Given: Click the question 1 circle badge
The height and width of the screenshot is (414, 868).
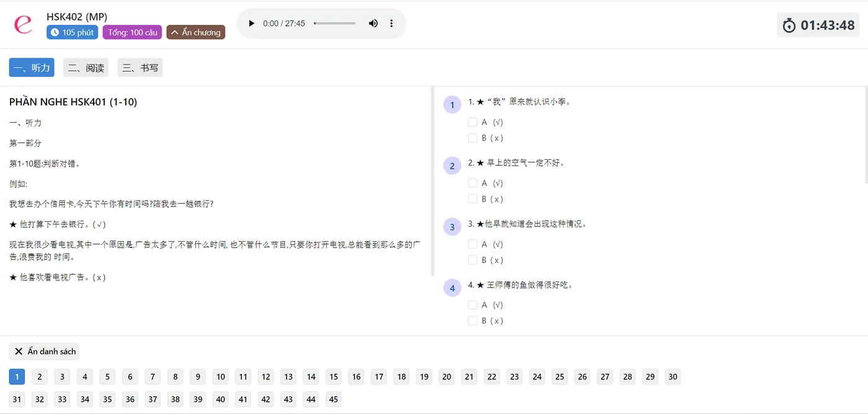Looking at the screenshot, I should click(x=452, y=105).
